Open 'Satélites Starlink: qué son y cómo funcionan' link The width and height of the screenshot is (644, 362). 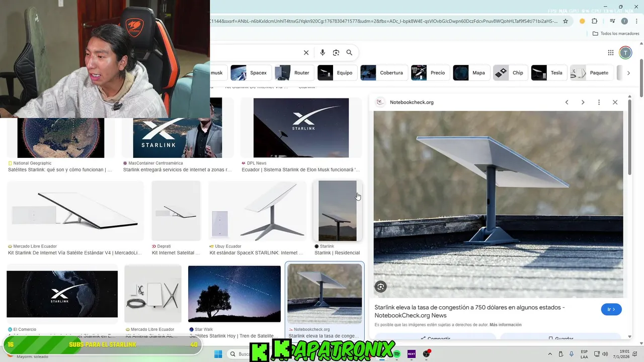[x=60, y=170]
